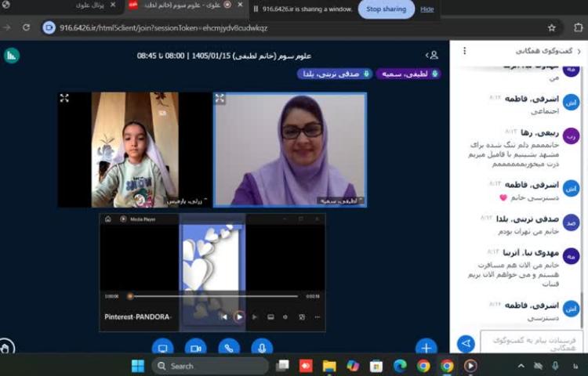Click the blue talking indicator صدفی تربتی، یلدا
The image size is (588, 376).
(335, 74)
